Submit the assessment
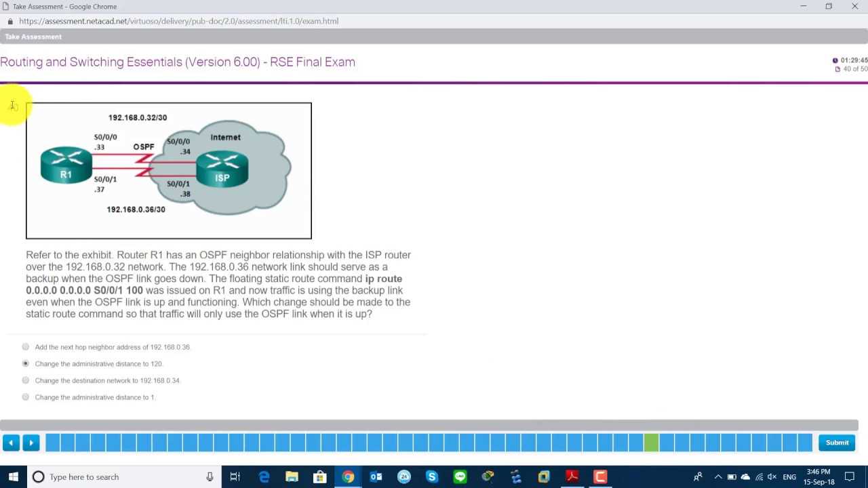The image size is (868, 488). coord(837,443)
